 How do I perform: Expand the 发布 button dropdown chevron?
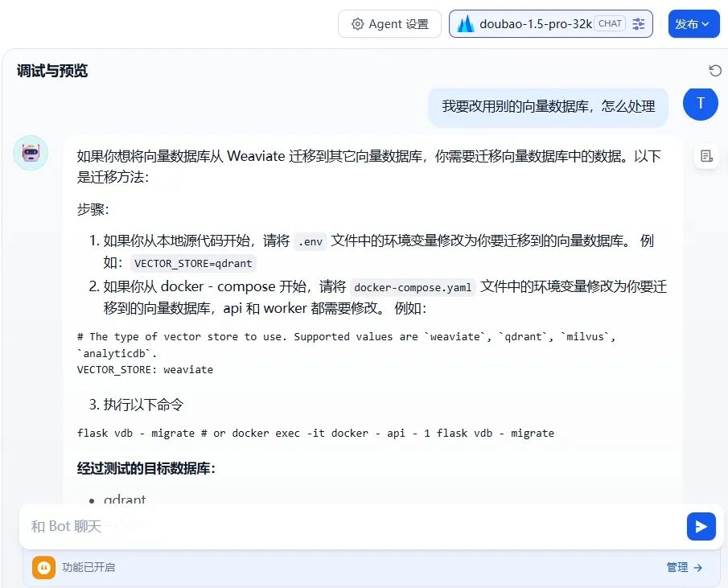coord(705,24)
